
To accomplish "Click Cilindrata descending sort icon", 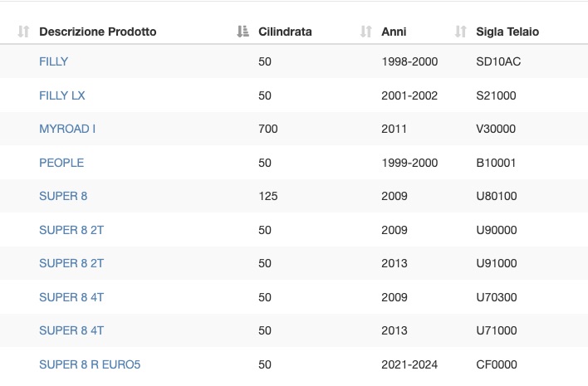I will pyautogui.click(x=243, y=32).
